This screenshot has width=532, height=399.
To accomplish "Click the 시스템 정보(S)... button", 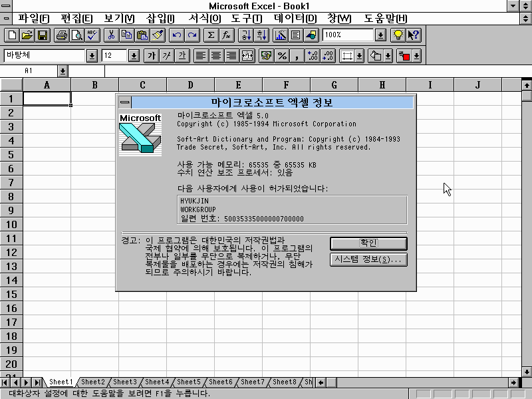I will (x=368, y=259).
